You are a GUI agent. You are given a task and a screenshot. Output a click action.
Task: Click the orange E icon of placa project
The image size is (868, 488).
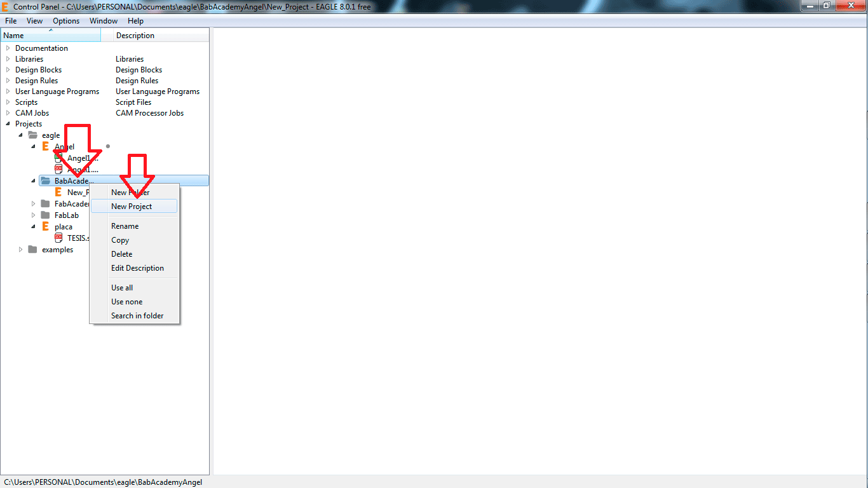coord(45,226)
